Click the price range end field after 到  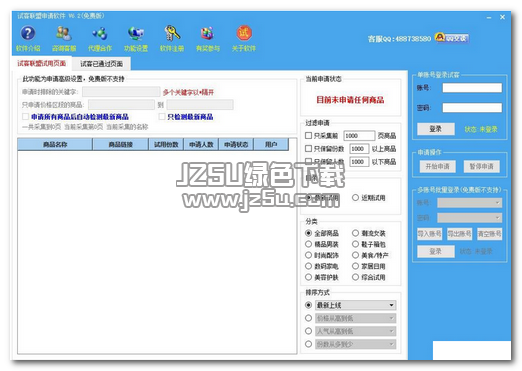point(200,105)
